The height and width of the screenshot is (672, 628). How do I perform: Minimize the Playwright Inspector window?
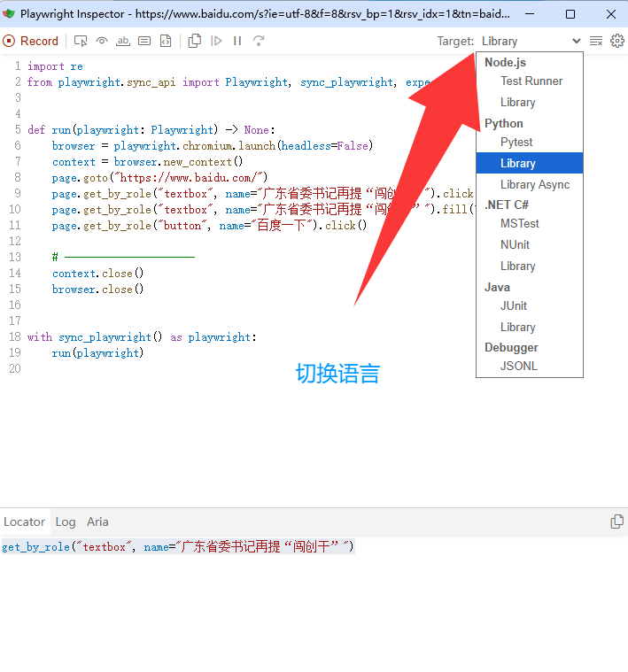click(x=530, y=14)
